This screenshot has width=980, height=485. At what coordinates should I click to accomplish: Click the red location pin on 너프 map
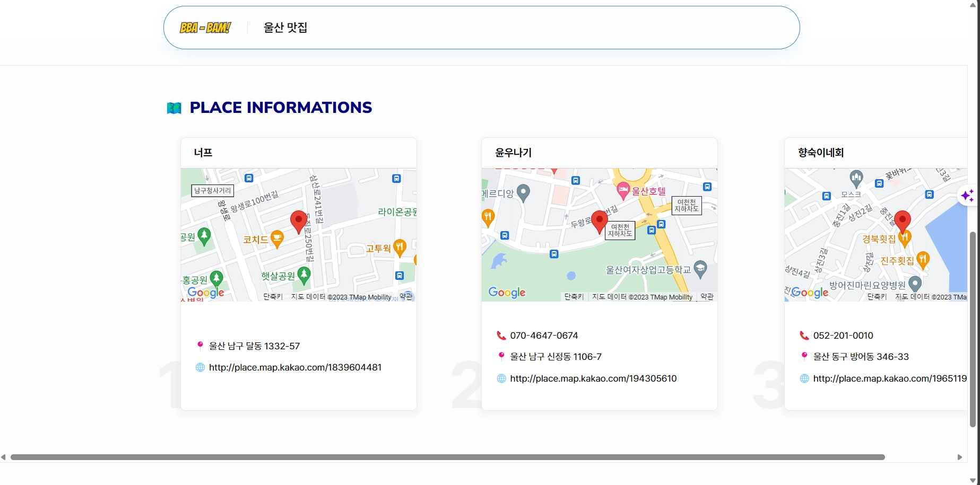click(299, 222)
